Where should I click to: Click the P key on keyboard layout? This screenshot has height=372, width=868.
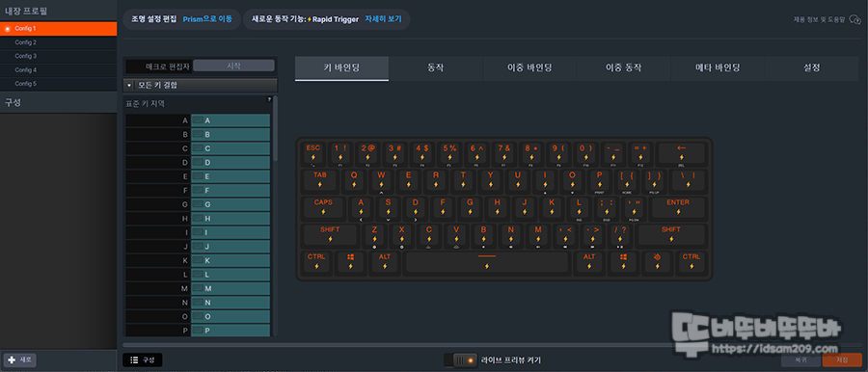(600, 180)
